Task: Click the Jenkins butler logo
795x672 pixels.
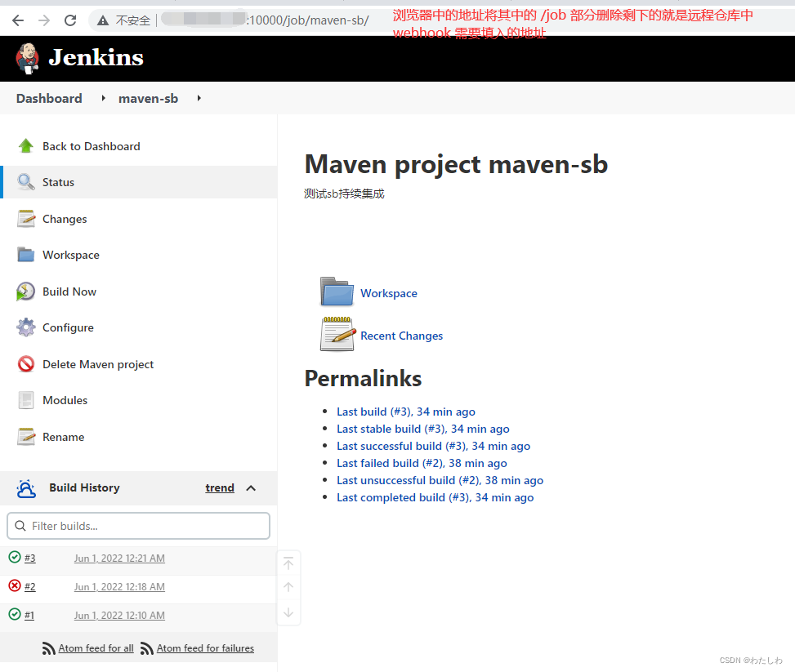Action: [x=28, y=58]
